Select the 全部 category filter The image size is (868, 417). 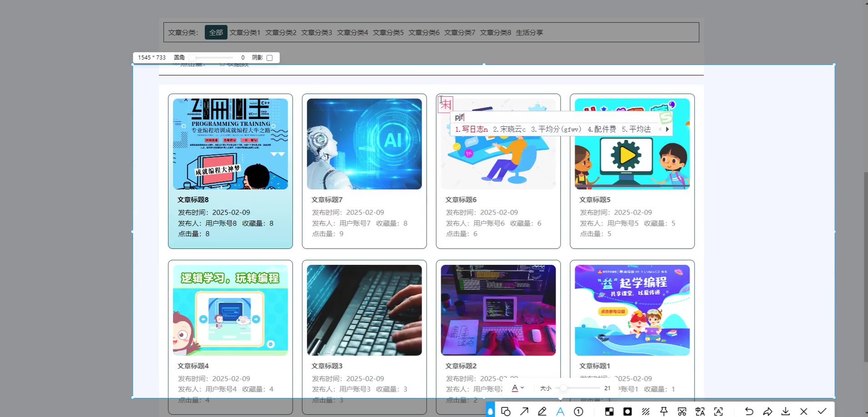pyautogui.click(x=216, y=32)
